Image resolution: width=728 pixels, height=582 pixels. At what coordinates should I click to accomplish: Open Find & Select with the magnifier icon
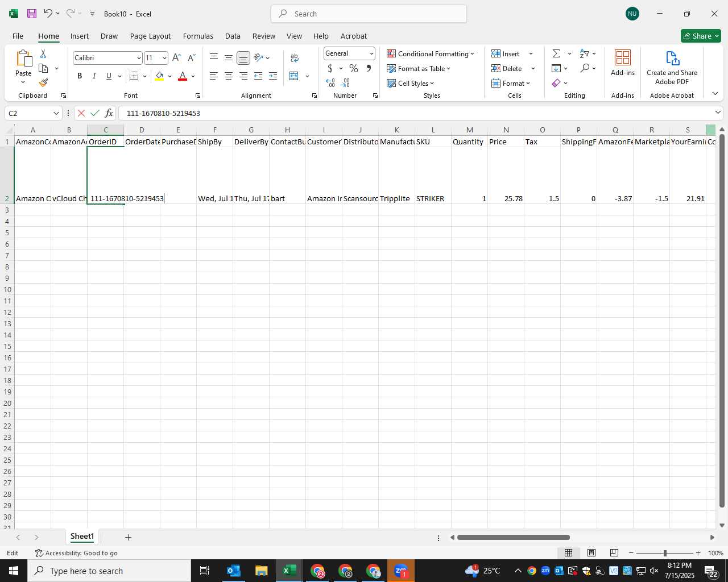pyautogui.click(x=585, y=68)
